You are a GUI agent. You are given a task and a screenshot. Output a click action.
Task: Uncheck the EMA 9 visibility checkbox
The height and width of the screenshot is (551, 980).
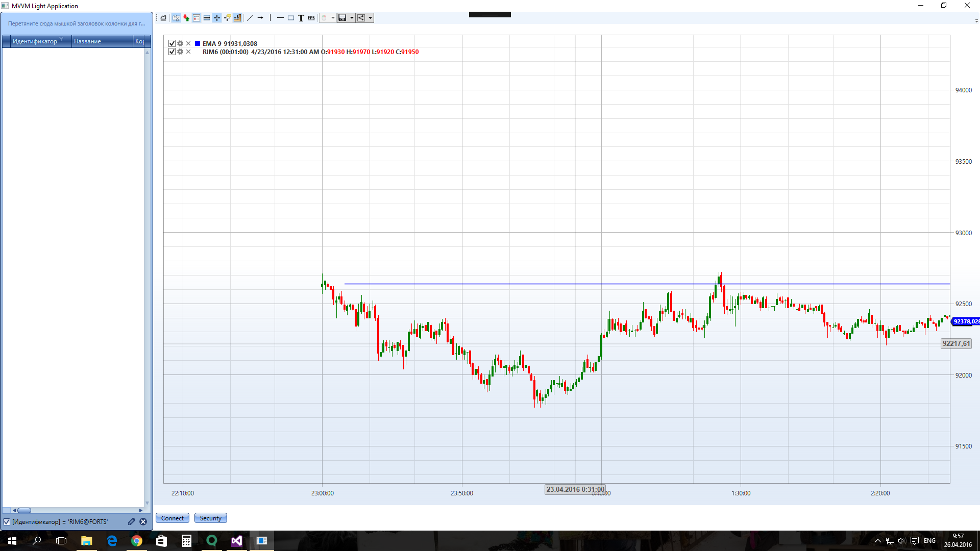(172, 44)
